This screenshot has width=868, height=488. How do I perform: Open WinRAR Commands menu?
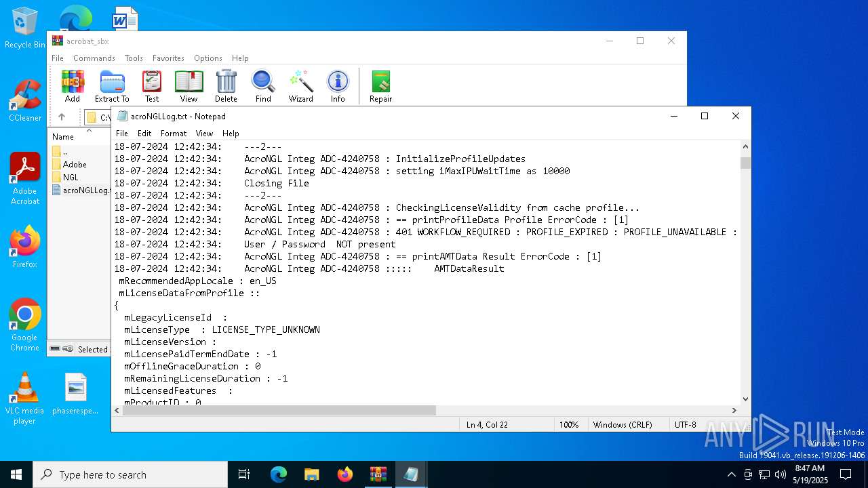tap(94, 58)
